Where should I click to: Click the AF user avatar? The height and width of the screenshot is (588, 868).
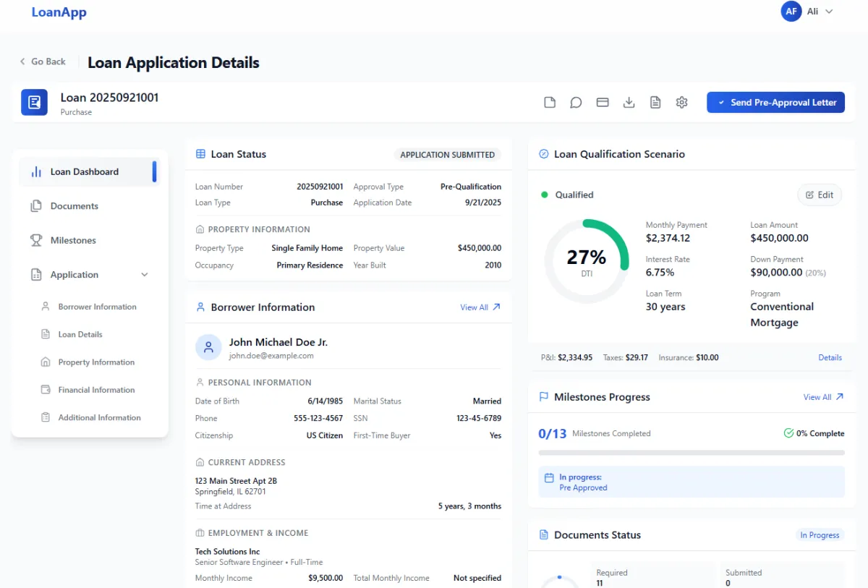[x=791, y=12]
